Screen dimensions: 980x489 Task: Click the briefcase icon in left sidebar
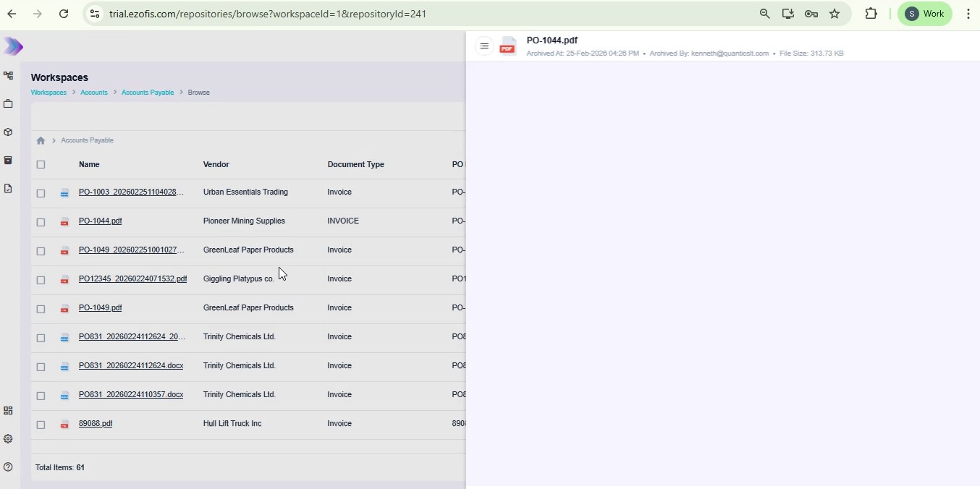[x=9, y=104]
